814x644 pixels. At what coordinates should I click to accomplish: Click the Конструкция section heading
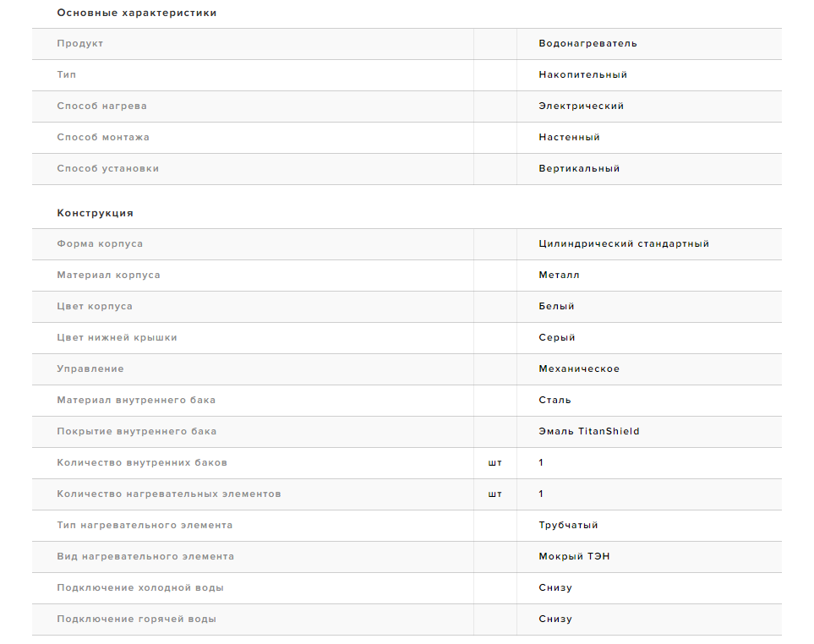tap(95, 213)
